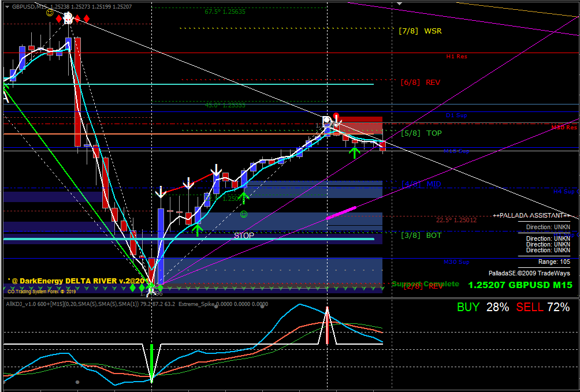This screenshot has width=580, height=392.
Task: Click the chart shift triangle marker on the top edge
Action: coord(399,3)
